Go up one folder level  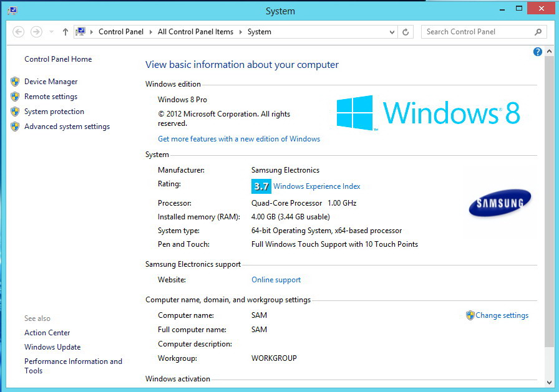coord(66,32)
